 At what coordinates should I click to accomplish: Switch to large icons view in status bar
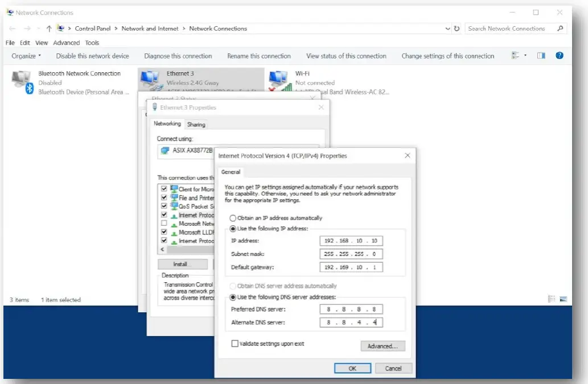[x=563, y=299]
